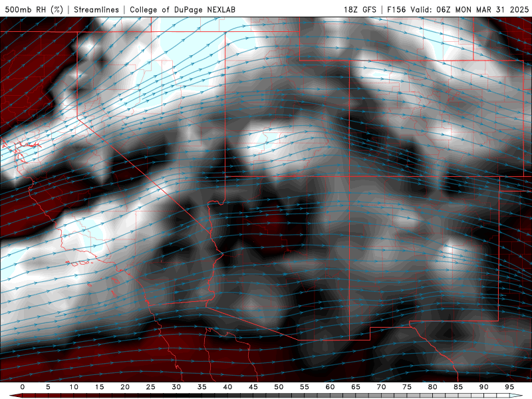The height and width of the screenshot is (399, 532).
Task: Select the "55" label on the color scale
Action: click(x=305, y=387)
